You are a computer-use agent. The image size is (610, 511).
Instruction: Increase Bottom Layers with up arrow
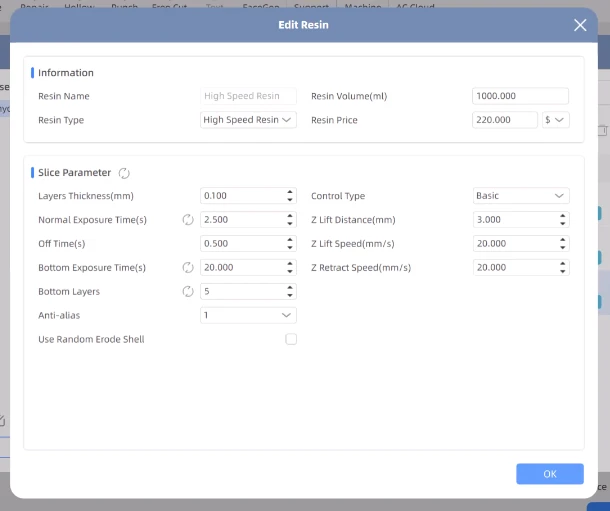[x=290, y=288]
